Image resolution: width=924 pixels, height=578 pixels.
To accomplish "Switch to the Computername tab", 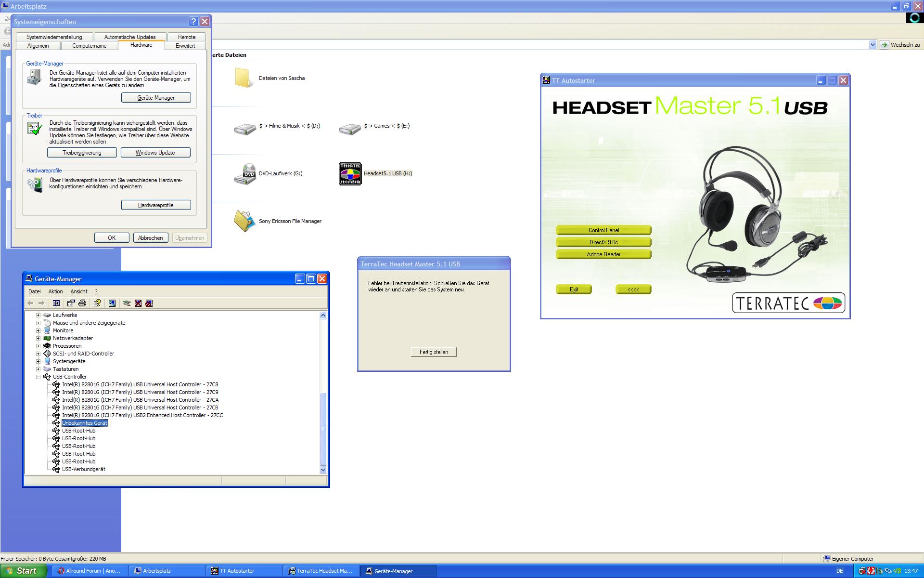I will click(x=89, y=46).
